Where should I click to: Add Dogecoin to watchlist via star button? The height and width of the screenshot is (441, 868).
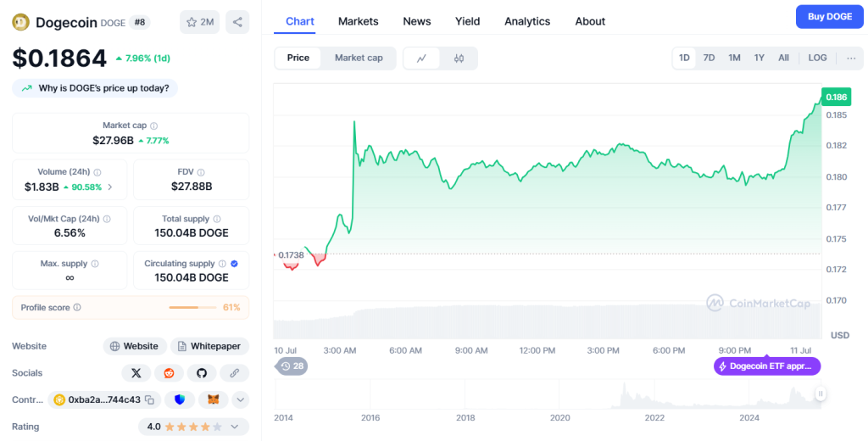click(200, 22)
